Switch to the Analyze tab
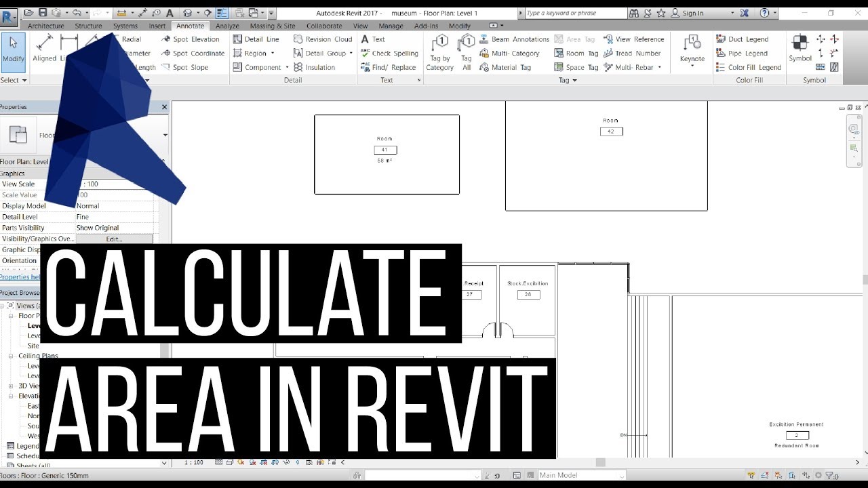The image size is (868, 488). (227, 26)
